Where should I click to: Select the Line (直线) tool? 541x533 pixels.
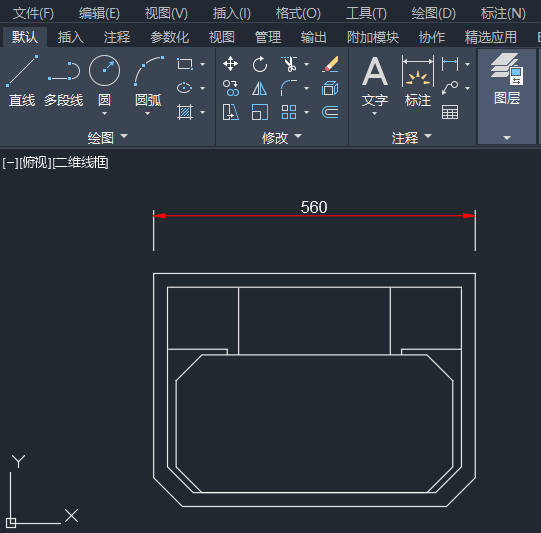(x=22, y=81)
